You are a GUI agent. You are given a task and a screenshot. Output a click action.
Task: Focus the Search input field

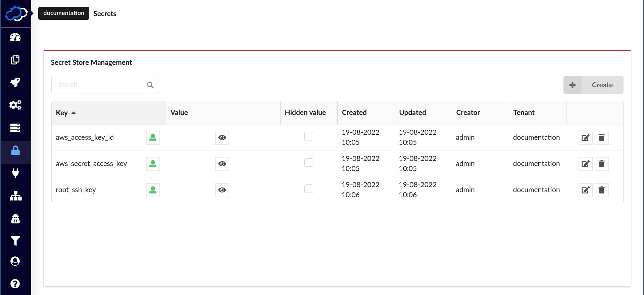105,85
